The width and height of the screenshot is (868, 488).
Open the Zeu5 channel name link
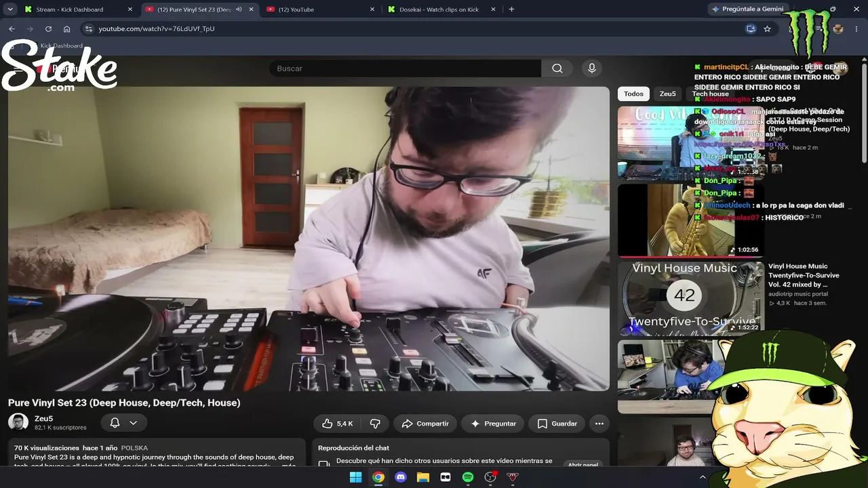[x=44, y=419]
